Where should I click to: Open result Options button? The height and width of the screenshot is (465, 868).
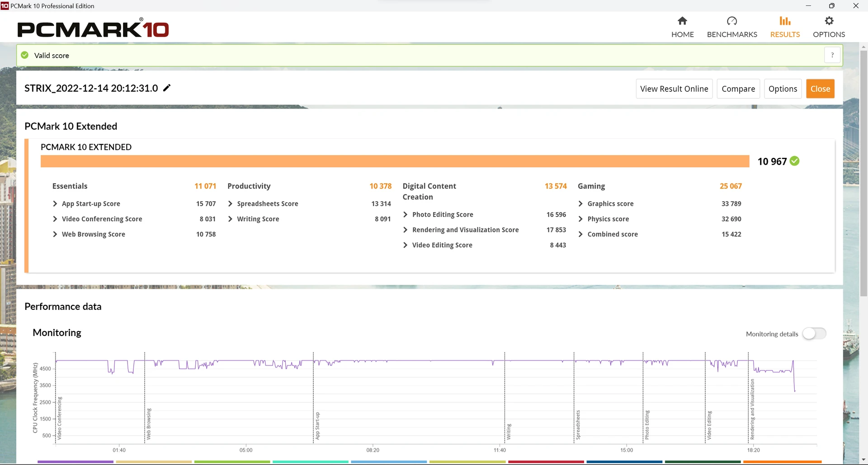tap(783, 89)
